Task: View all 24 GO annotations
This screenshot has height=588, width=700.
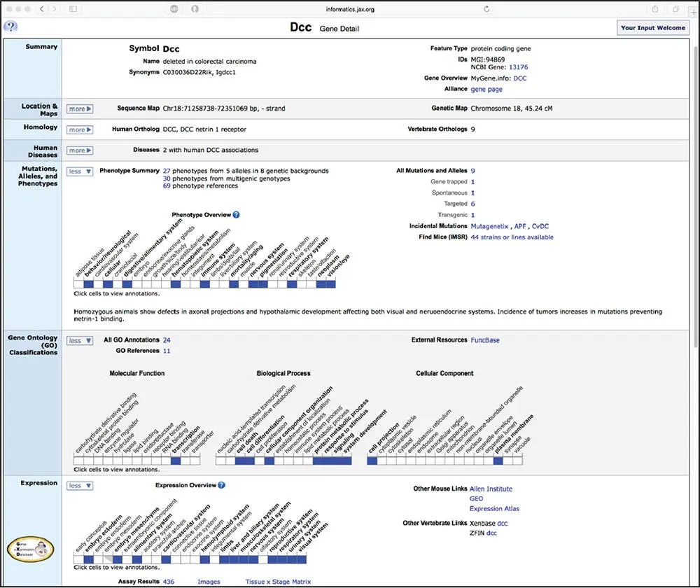Action: (167, 340)
